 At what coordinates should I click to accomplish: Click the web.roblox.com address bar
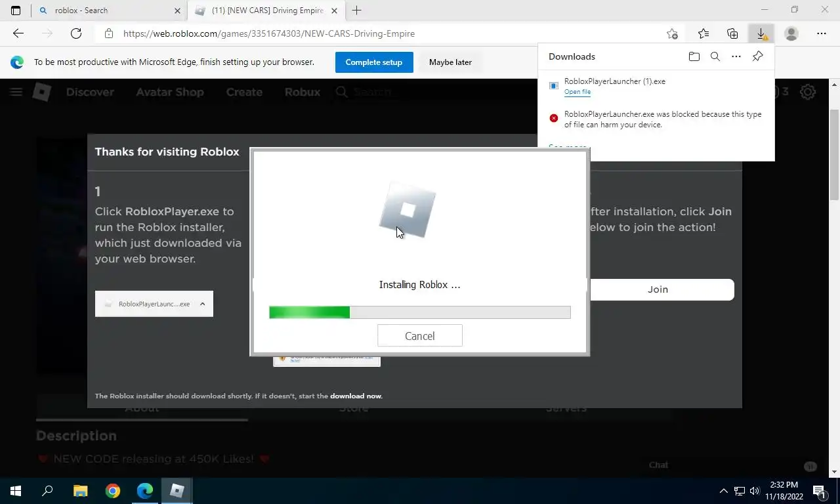coord(387,33)
